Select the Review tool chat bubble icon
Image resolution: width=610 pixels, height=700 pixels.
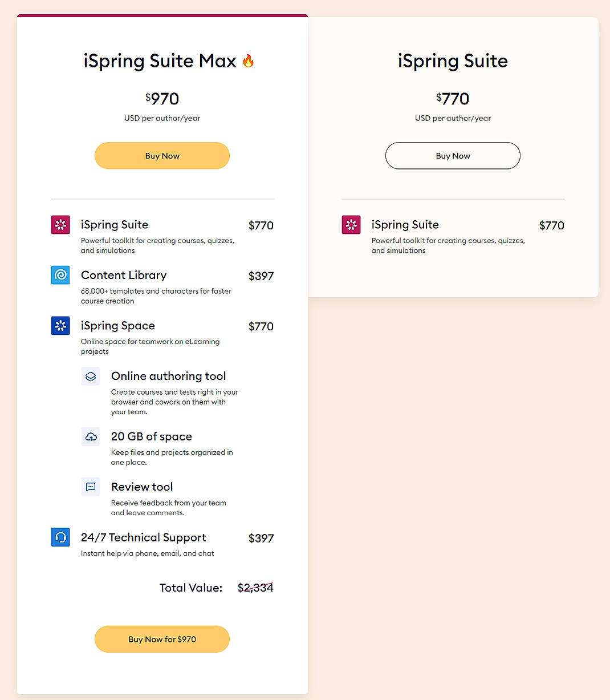coord(91,487)
